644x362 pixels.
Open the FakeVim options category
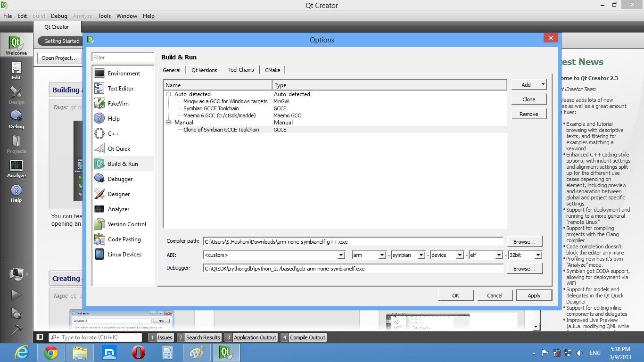tap(118, 104)
